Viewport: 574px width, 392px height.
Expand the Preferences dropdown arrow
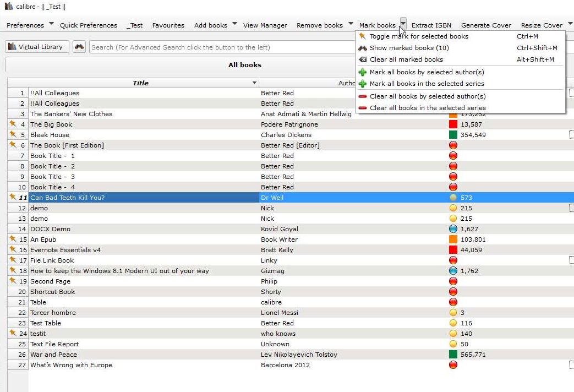click(51, 24)
